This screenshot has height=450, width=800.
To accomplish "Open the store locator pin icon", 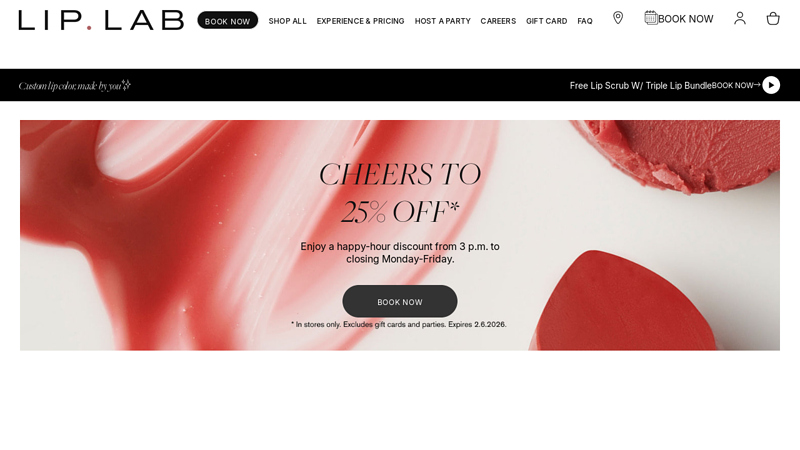I will pyautogui.click(x=618, y=18).
